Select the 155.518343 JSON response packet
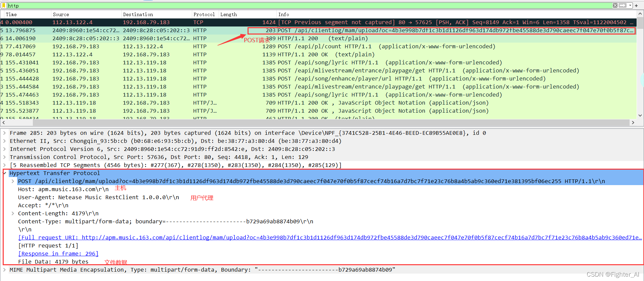The image size is (644, 281). [318, 103]
